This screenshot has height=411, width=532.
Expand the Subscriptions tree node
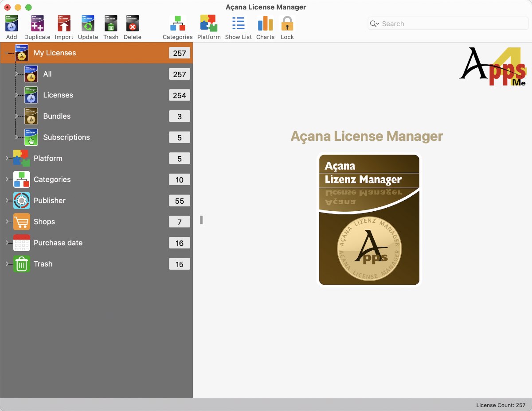(x=16, y=137)
